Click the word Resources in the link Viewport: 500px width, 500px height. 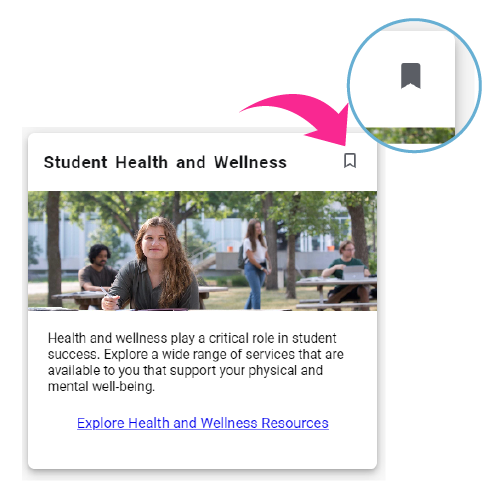295,423
